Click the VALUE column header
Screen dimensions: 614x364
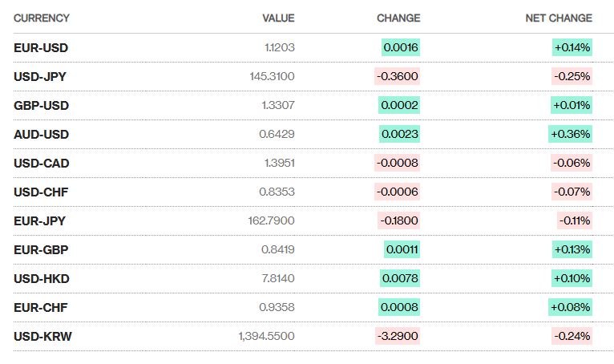pos(278,18)
